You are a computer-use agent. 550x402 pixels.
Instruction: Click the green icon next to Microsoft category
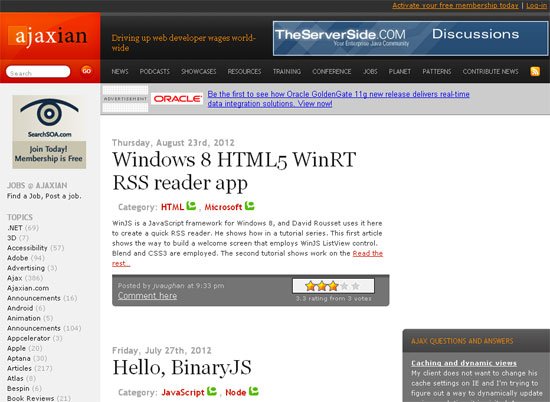249,206
